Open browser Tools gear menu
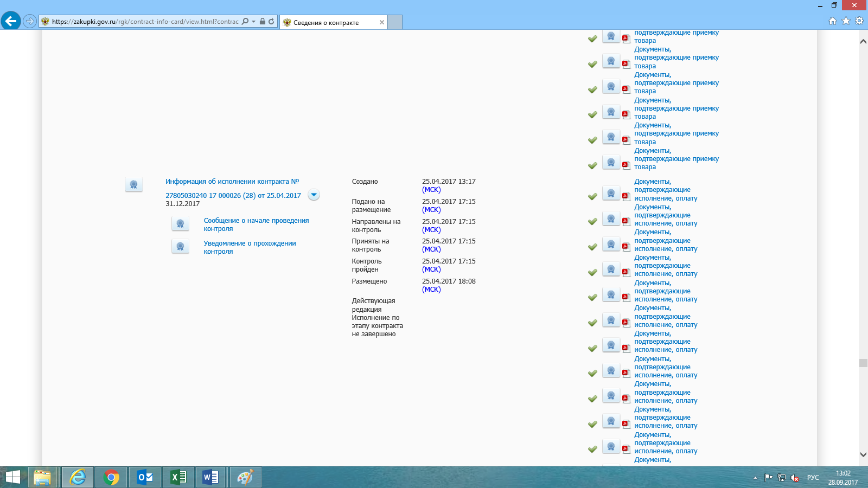868x488 pixels. [x=859, y=21]
